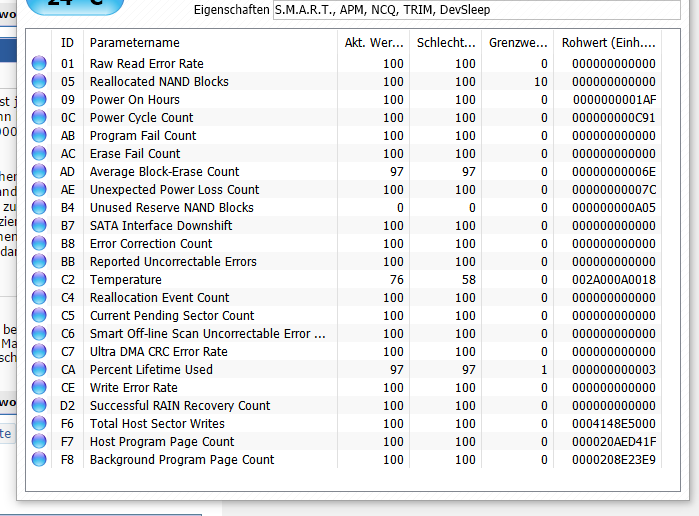
Task: Click worst value 58 in Temperature row
Action: point(469,280)
